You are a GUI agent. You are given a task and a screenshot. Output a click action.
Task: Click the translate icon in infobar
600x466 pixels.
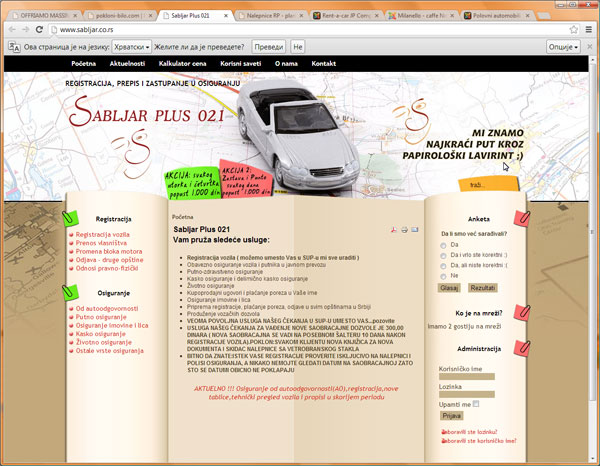pos(14,47)
